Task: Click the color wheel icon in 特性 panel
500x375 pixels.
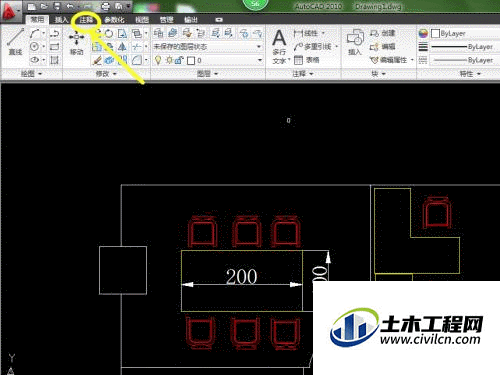Action: pyautogui.click(x=423, y=33)
